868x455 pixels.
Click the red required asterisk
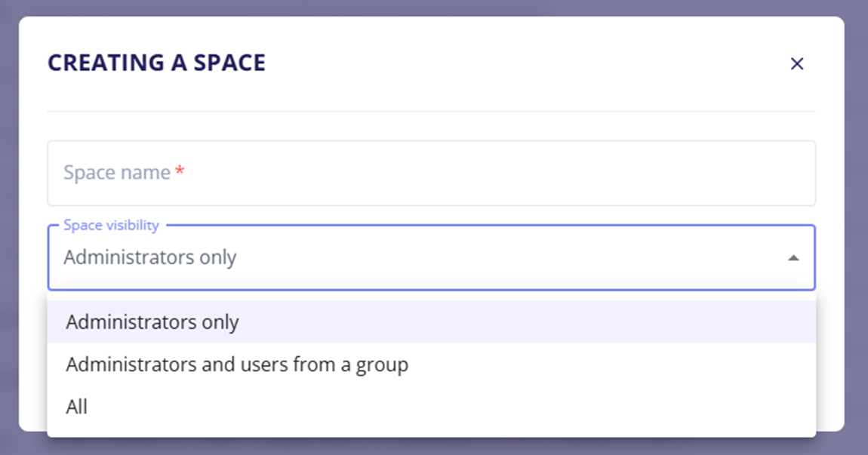pyautogui.click(x=180, y=172)
